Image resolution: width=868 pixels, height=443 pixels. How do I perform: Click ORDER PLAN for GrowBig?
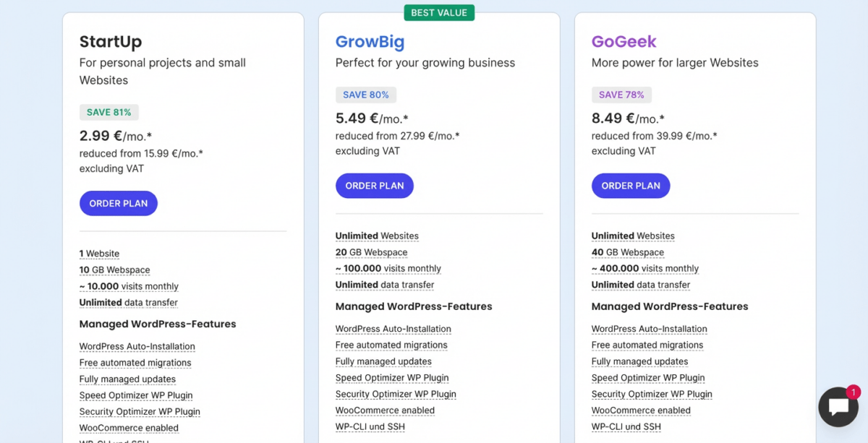click(374, 185)
